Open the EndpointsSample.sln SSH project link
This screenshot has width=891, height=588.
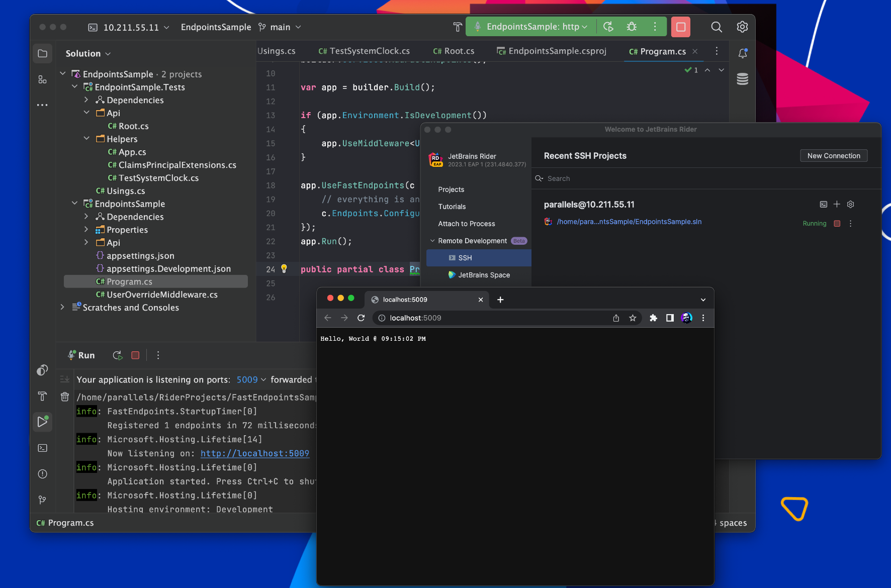pyautogui.click(x=629, y=222)
